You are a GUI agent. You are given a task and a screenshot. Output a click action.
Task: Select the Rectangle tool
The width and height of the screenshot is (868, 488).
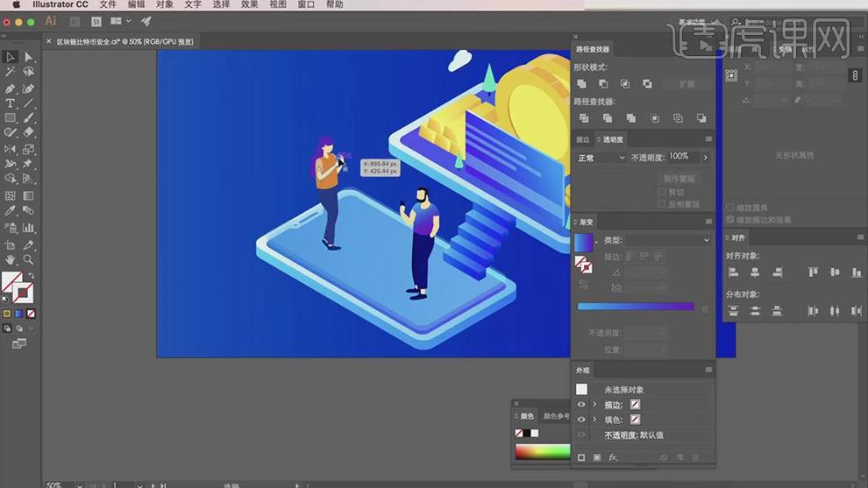[10, 118]
